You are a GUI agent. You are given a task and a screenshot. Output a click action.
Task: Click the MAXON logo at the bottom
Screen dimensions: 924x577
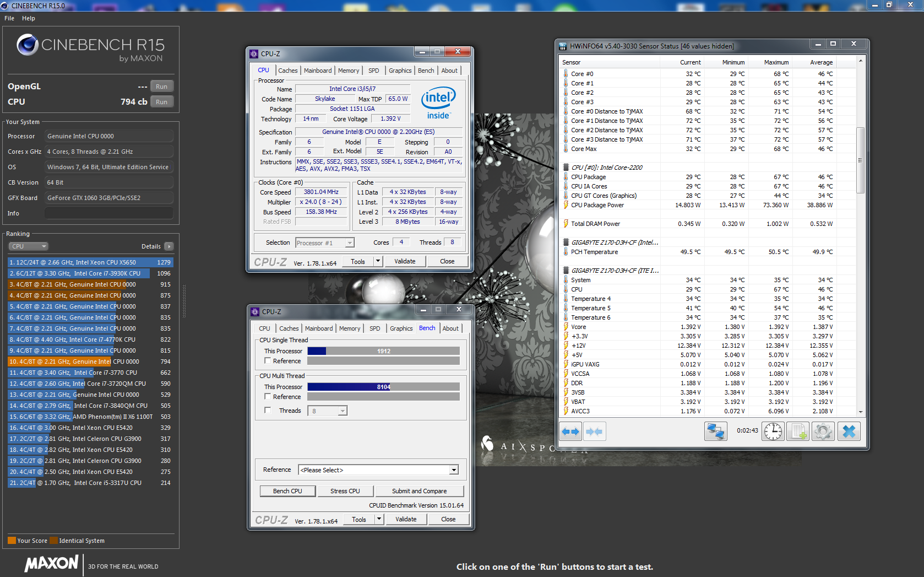51,564
